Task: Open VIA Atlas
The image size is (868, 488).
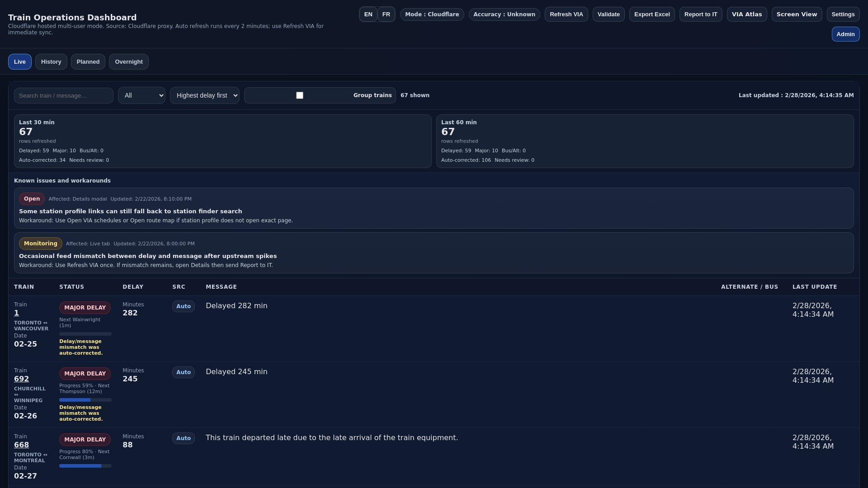Action: [x=747, y=14]
